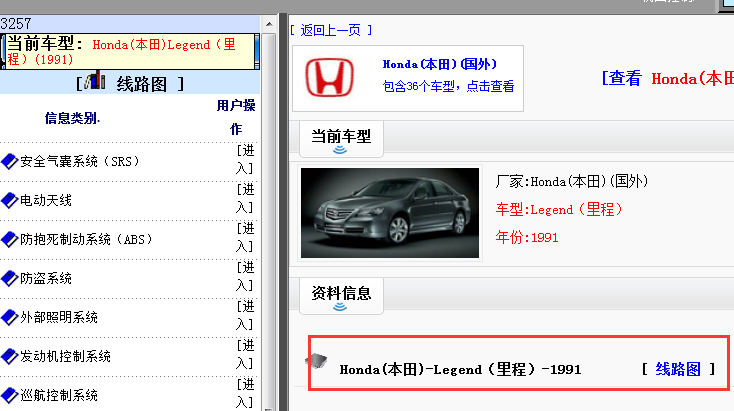Go back via 返回上一页 link

[x=331, y=30]
